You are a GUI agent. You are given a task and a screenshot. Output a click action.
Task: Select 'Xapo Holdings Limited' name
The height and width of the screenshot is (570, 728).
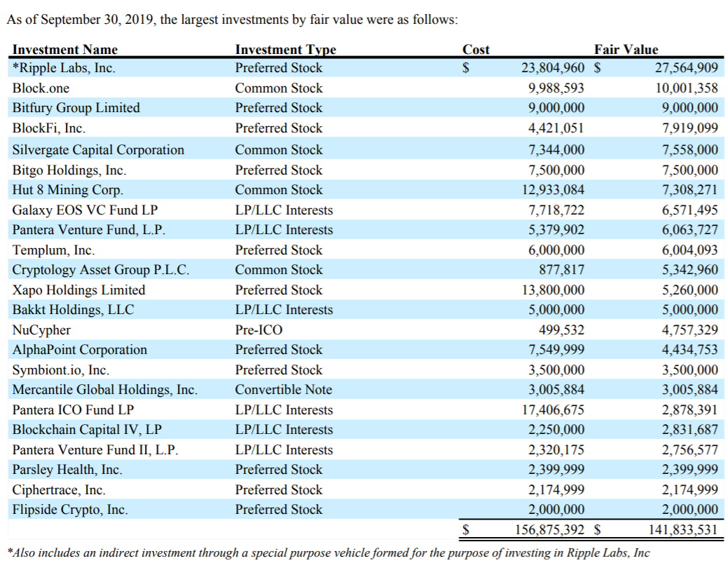pos(78,290)
